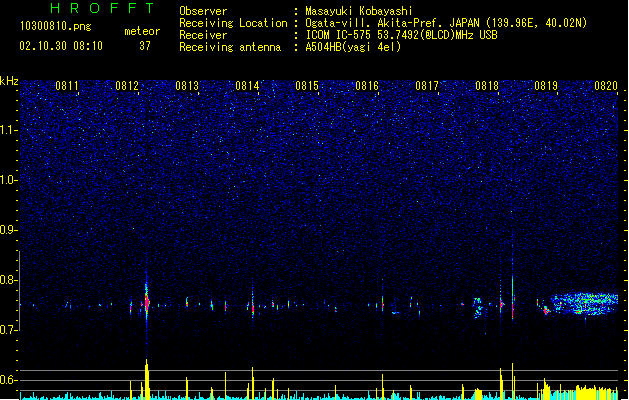
Task: Click the meteor count value 37
Action: (145, 46)
